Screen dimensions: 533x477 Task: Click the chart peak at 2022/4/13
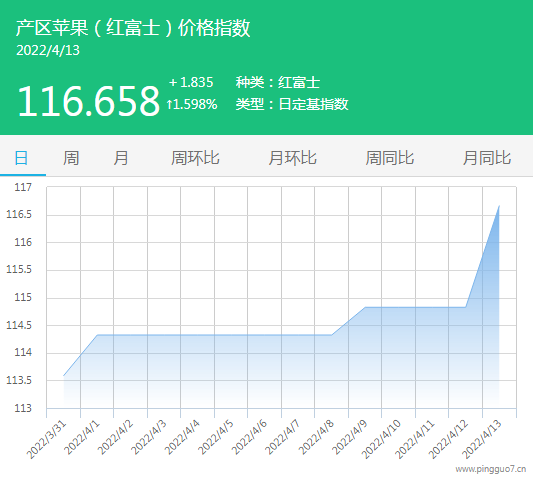[x=499, y=206]
